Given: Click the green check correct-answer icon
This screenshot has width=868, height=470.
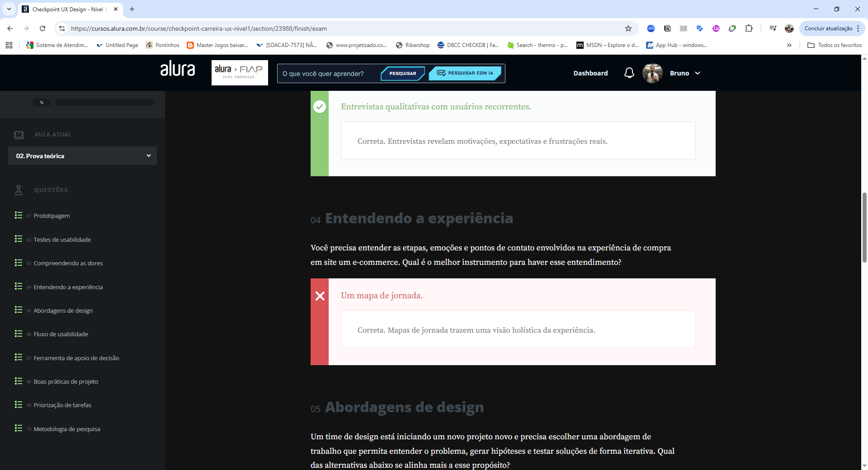Looking at the screenshot, I should coord(320,107).
